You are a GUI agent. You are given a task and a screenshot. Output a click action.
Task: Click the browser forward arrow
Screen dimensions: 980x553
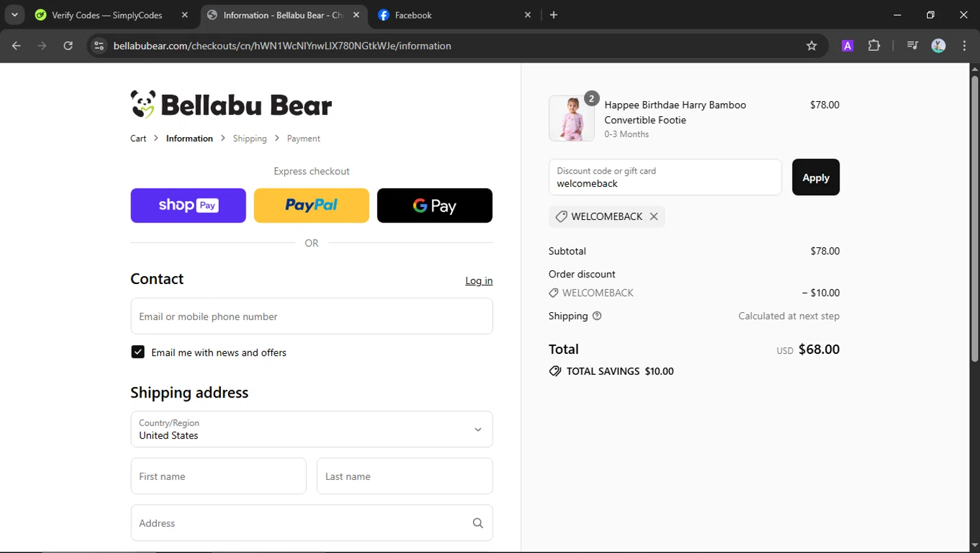coord(42,46)
